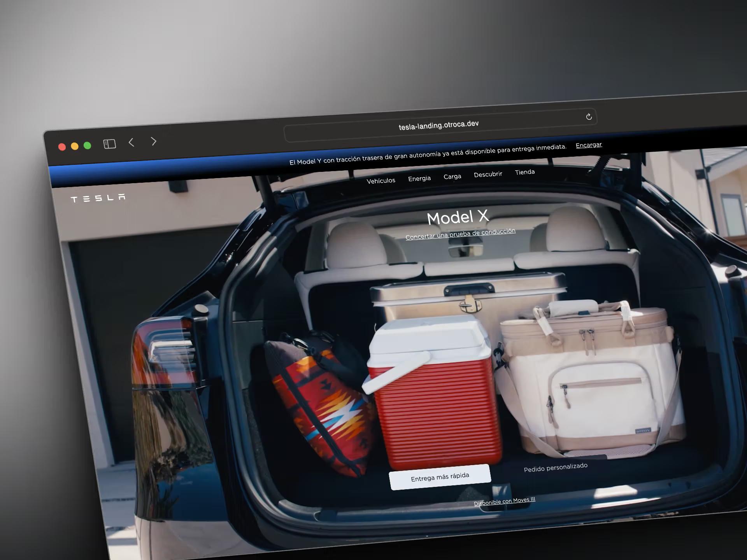The width and height of the screenshot is (747, 560).
Task: Focus the tesla-landing.otroca.dev address bar
Action: click(x=440, y=125)
